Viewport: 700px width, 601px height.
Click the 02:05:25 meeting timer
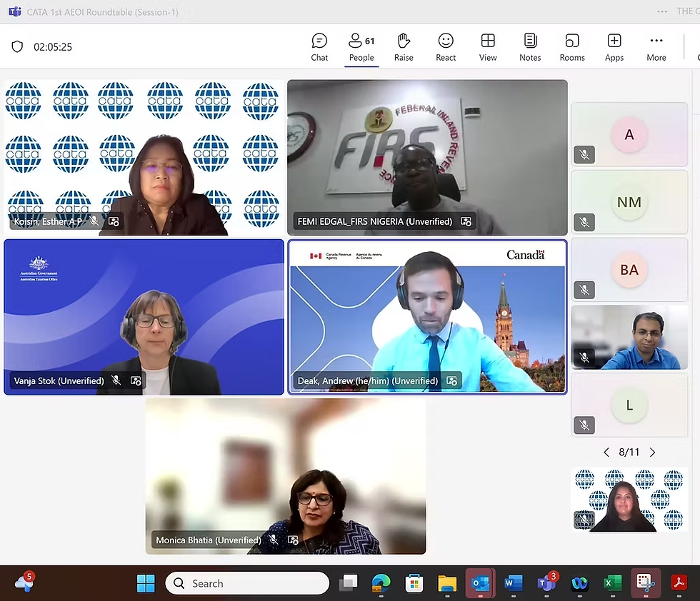(53, 47)
